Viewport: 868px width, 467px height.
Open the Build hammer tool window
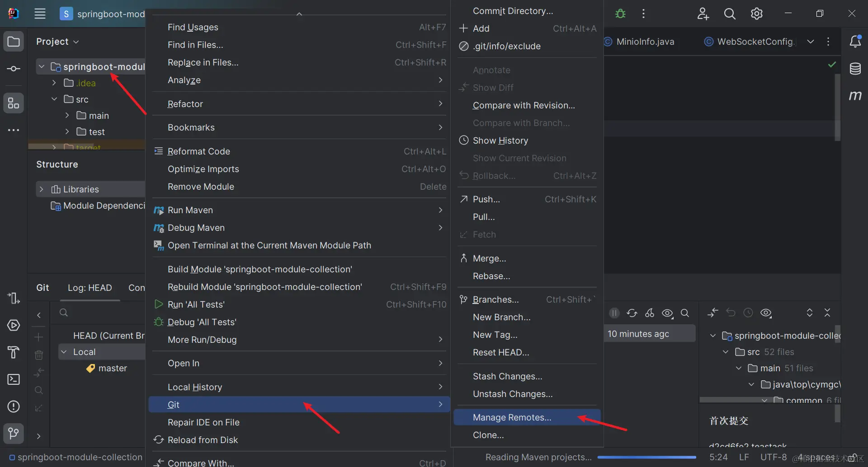14,352
